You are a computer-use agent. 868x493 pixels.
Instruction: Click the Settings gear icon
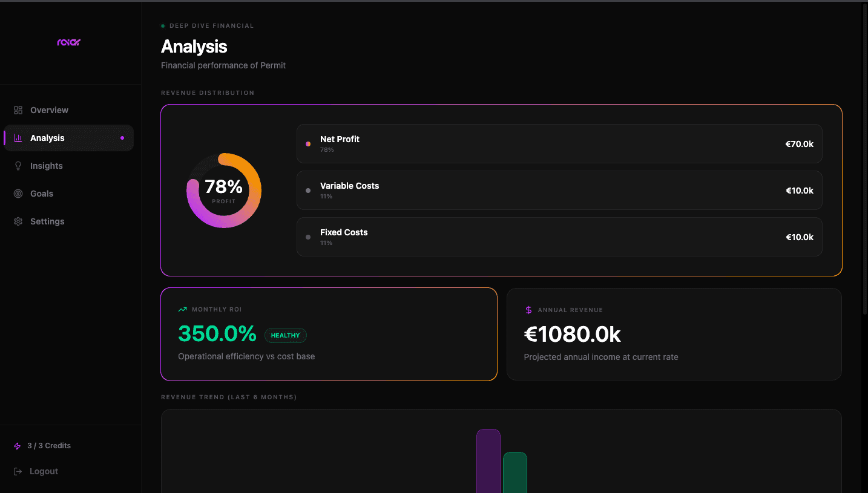[18, 221]
